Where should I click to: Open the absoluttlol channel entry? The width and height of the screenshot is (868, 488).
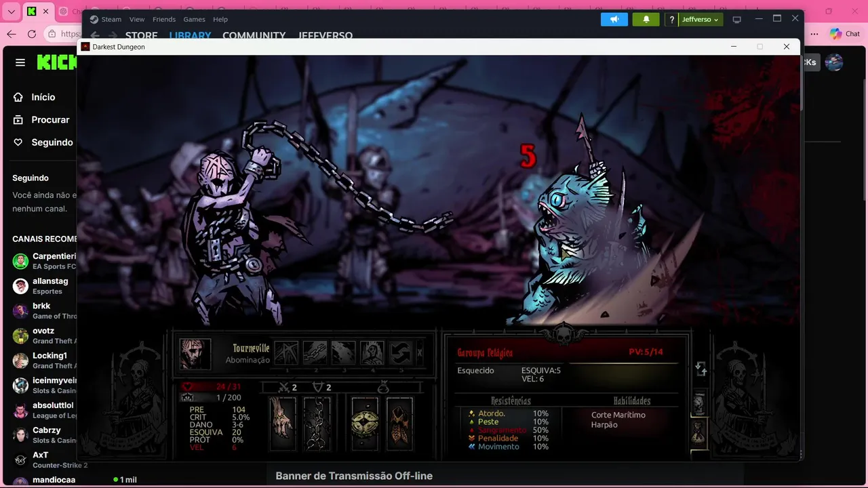click(44, 410)
